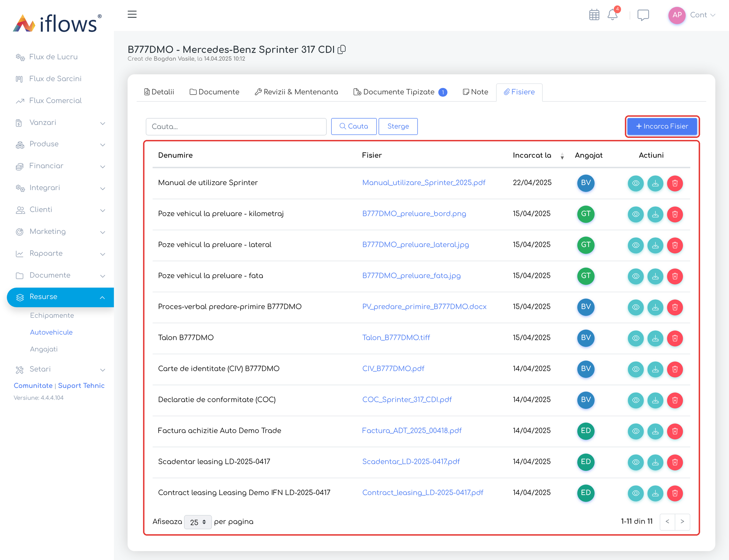Switch to the Revizii & Mentenanta tab

296,92
